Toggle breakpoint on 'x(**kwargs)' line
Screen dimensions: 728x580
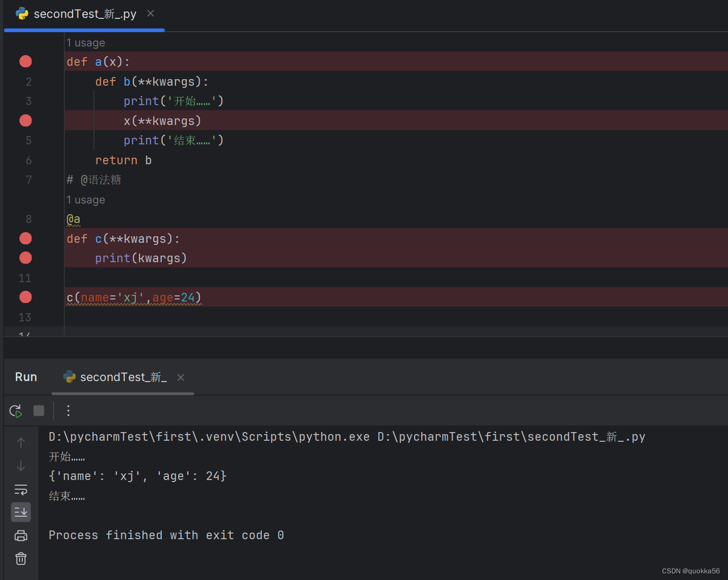click(26, 121)
